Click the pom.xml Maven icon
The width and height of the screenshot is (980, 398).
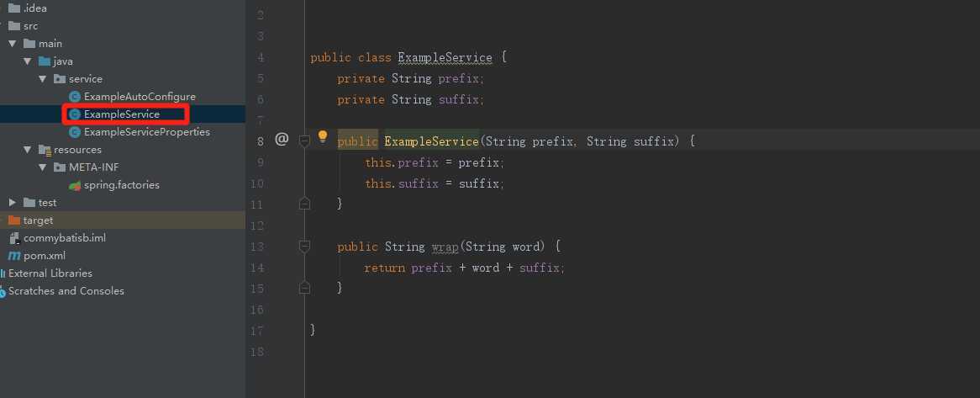(14, 256)
